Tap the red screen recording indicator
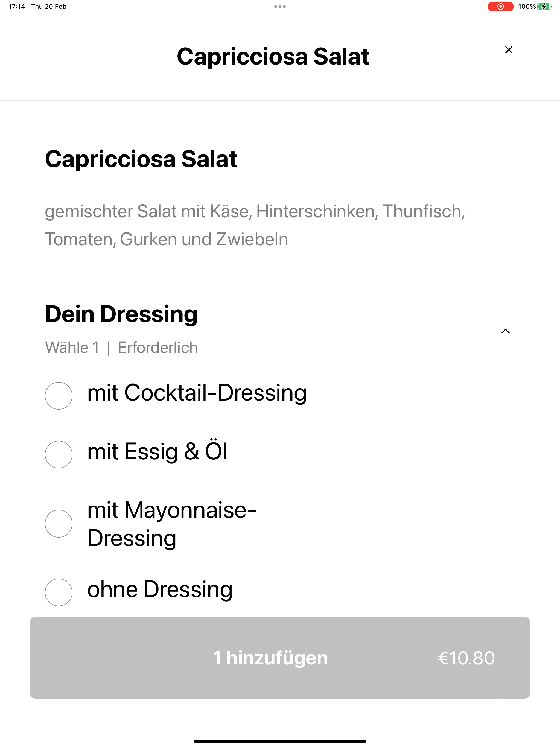560x747 pixels. coord(500,6)
